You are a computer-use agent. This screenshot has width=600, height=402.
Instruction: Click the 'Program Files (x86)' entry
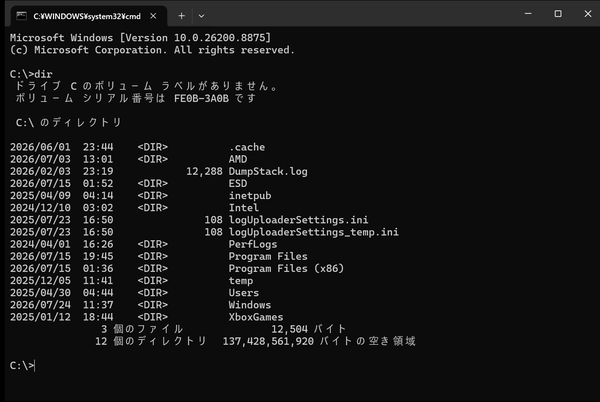(x=286, y=269)
